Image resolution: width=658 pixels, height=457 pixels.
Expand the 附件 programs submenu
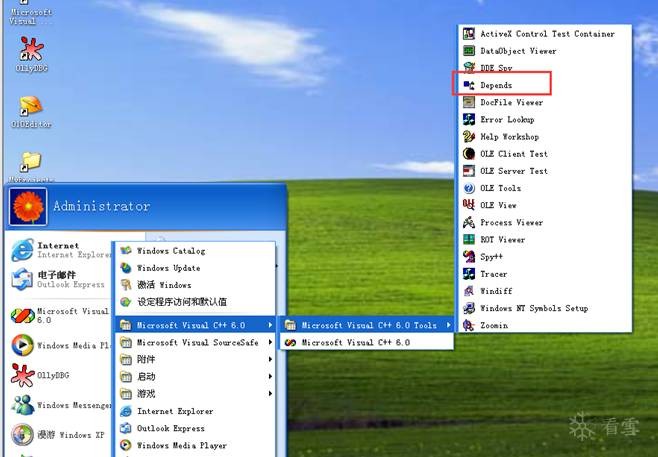click(x=146, y=359)
